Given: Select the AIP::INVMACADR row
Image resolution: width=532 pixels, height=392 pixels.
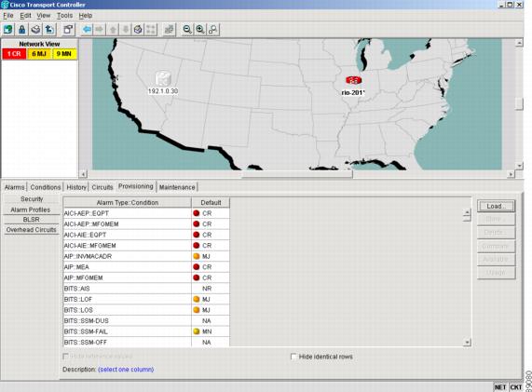Looking at the screenshot, I should click(x=146, y=256).
